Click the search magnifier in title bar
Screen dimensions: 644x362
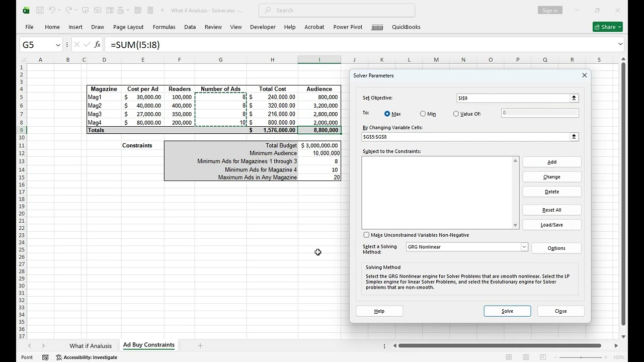pyautogui.click(x=268, y=10)
